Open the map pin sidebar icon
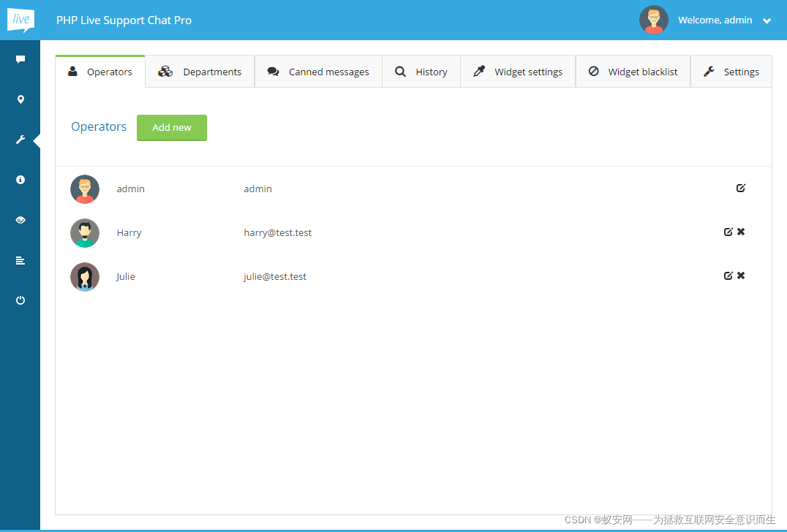Screen dimensions: 787x532 pyautogui.click(x=20, y=99)
